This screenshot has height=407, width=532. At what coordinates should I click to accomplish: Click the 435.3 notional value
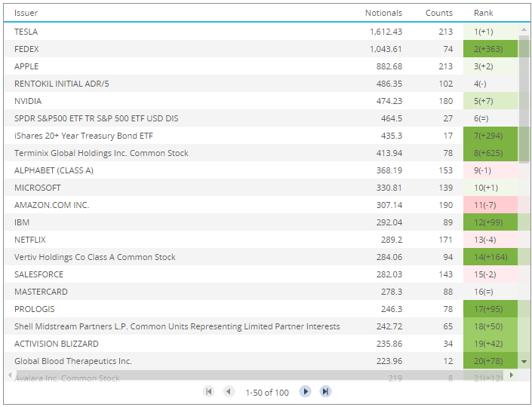[x=392, y=136]
